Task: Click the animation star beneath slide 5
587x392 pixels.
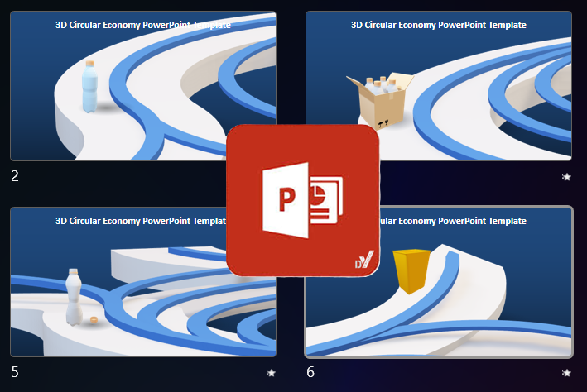Action: point(271,373)
